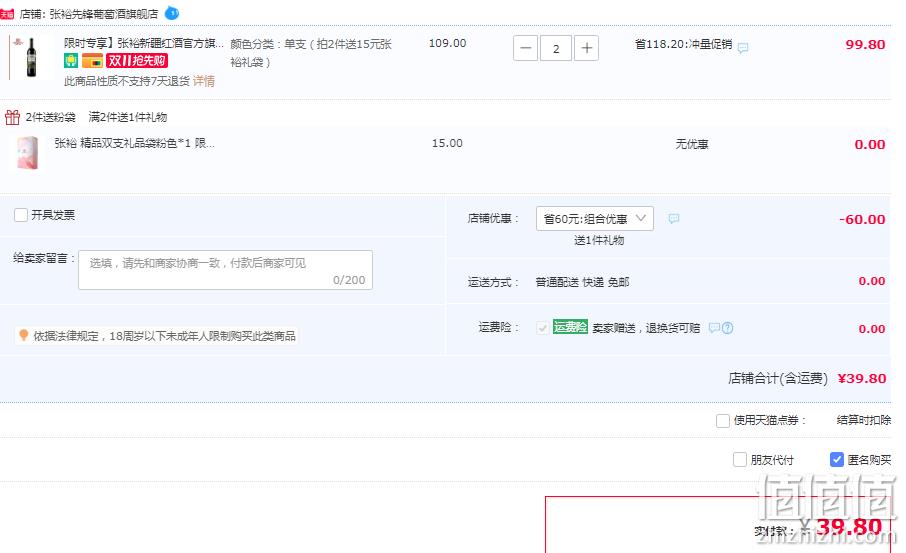Click the green badge icon under product title

[x=70, y=61]
